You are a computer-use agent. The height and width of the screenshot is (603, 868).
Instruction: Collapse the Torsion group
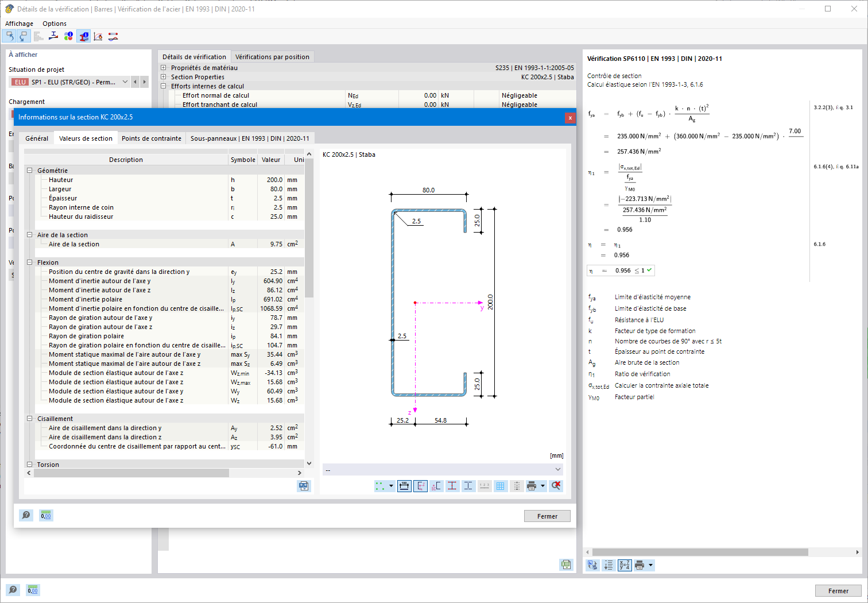[x=30, y=465]
